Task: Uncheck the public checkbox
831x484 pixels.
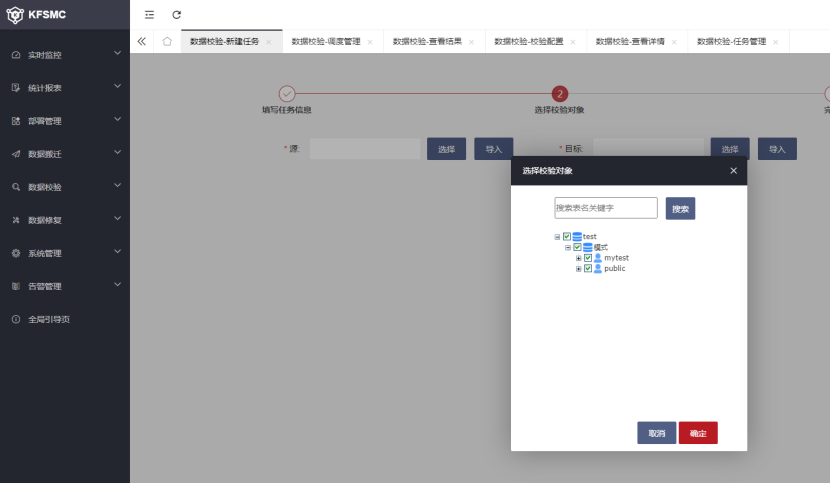Action: tap(588, 268)
